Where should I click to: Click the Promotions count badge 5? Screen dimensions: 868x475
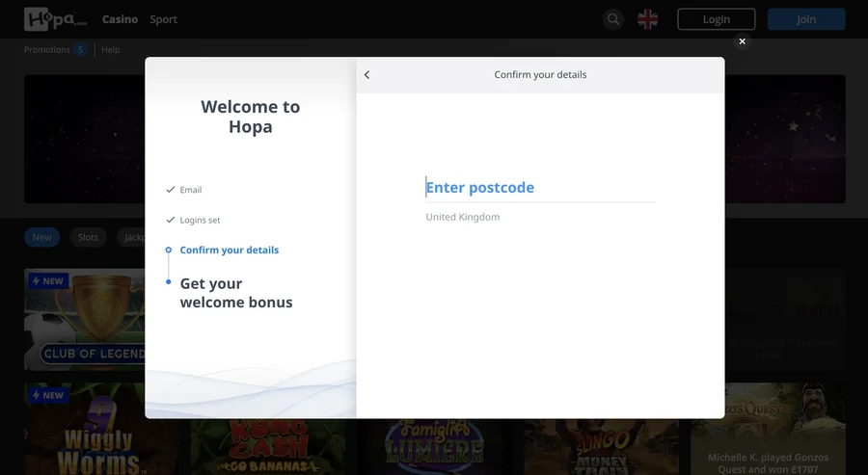(80, 50)
